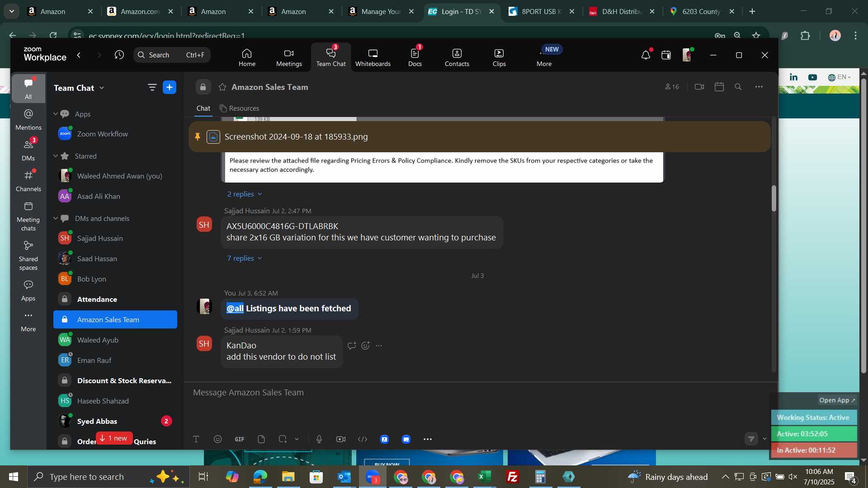This screenshot has width=868, height=488.
Task: Open Meeting chats in sidebar
Action: pyautogui.click(x=28, y=216)
